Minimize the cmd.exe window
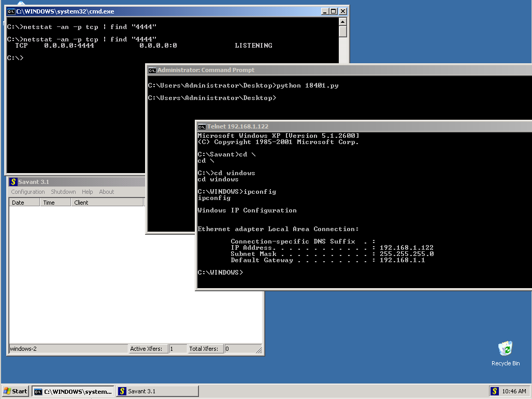532x399 pixels. [325, 11]
